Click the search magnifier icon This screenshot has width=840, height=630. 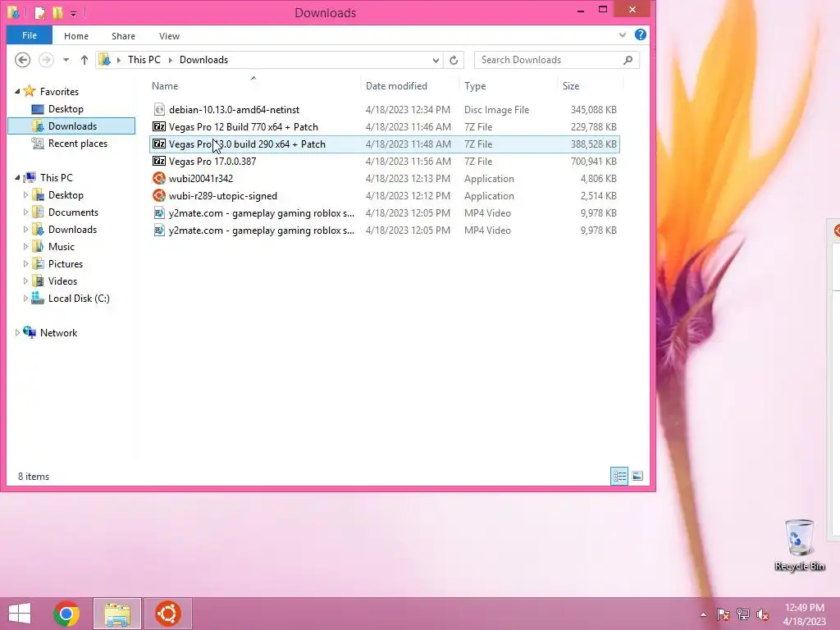coord(628,60)
